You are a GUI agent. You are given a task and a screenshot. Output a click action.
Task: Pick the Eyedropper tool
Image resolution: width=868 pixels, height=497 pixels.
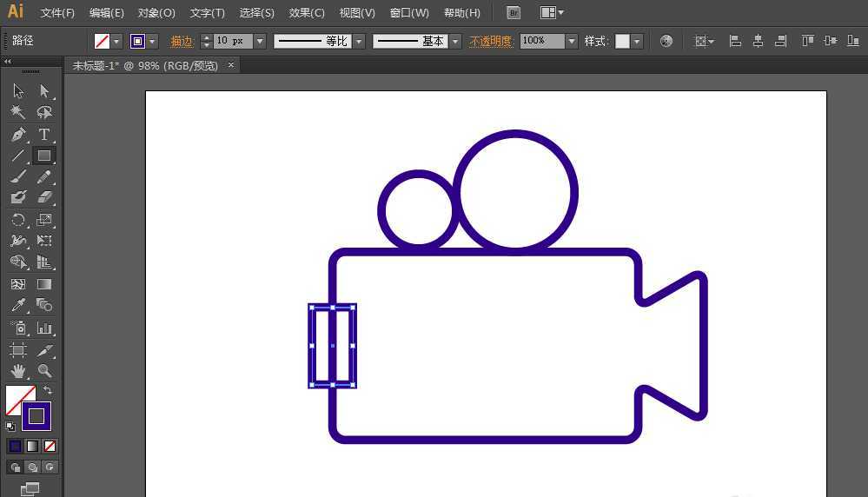coord(17,305)
